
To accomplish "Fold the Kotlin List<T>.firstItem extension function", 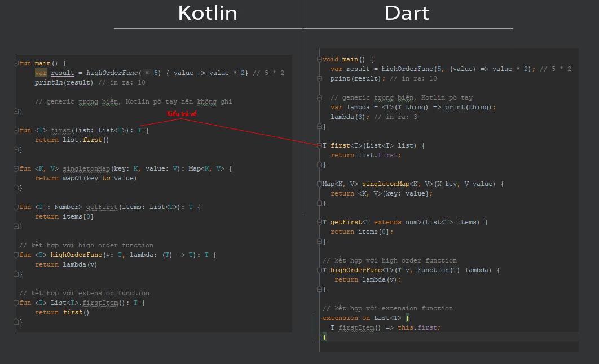I will point(16,303).
